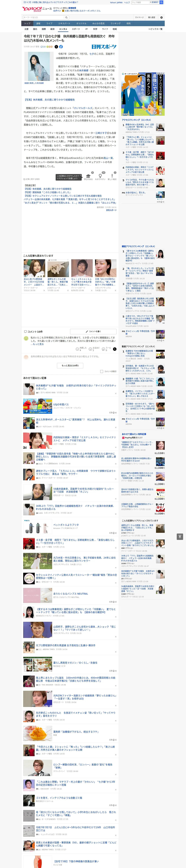Open the ランキング navigation tab
Viewport: 186px width, 868px height.
pos(115,24)
